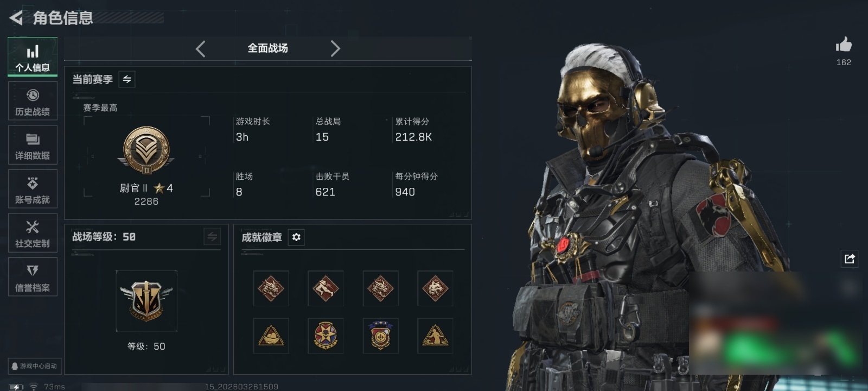Viewport: 868px width, 391px height.
Task: Open achievement badge settings gear
Action: click(296, 237)
